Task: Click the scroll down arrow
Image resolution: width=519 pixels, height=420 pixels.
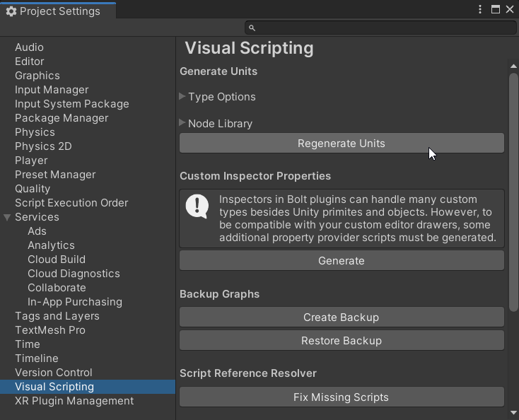Action: click(x=513, y=412)
